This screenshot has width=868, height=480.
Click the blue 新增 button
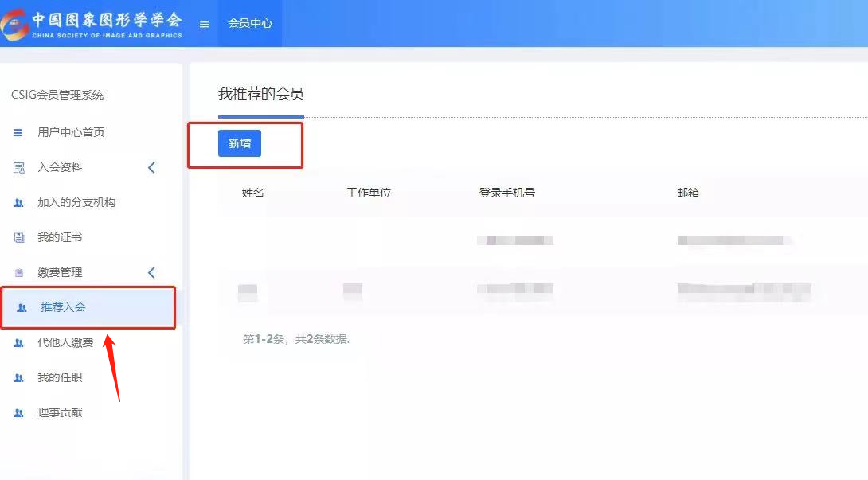tap(240, 143)
